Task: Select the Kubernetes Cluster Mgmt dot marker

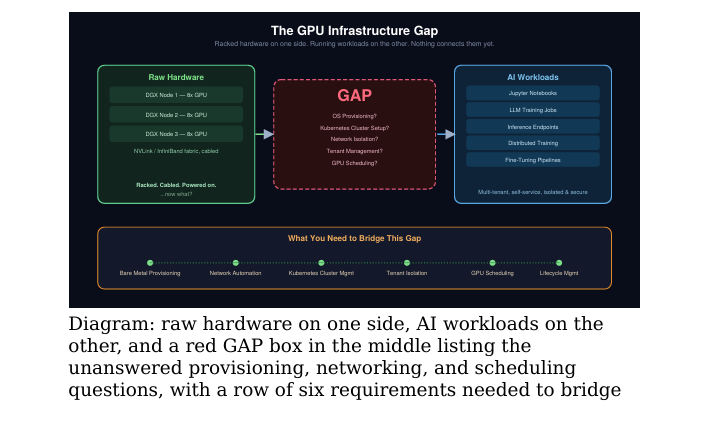Action: coord(321,262)
